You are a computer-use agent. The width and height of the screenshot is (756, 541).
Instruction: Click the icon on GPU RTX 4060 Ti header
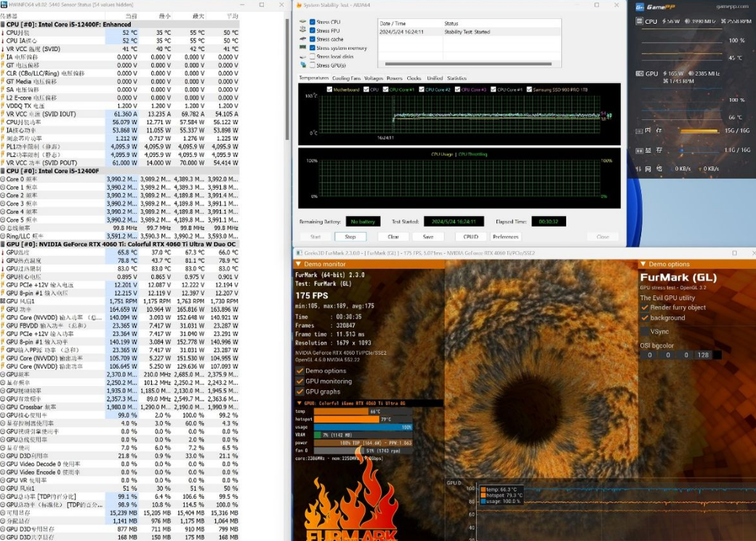(3, 244)
